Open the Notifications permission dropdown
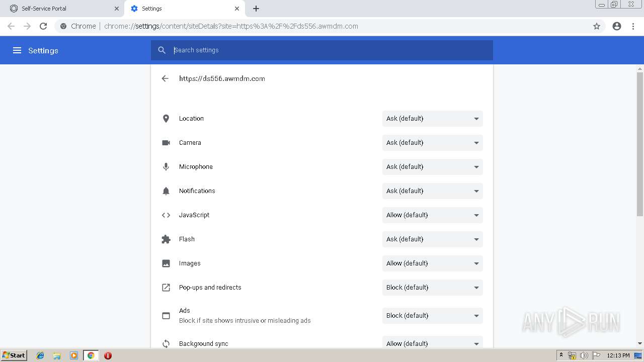The height and width of the screenshot is (362, 644). (433, 191)
